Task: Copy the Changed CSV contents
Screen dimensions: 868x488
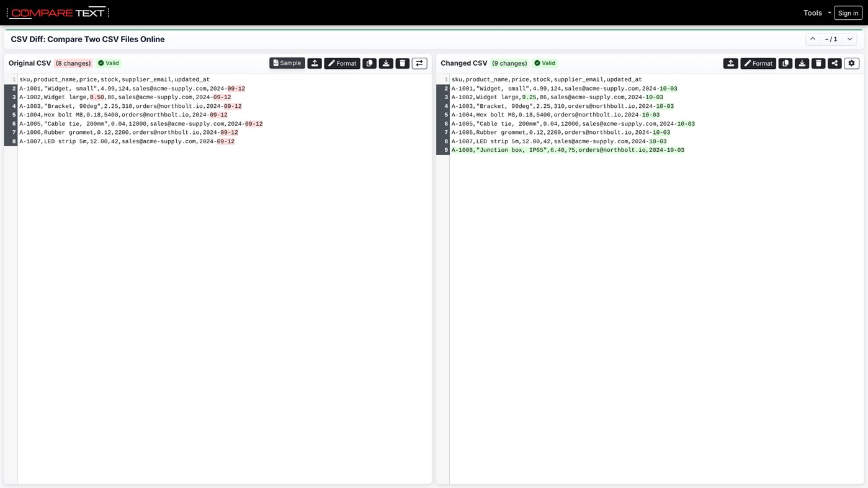Action: [x=785, y=63]
